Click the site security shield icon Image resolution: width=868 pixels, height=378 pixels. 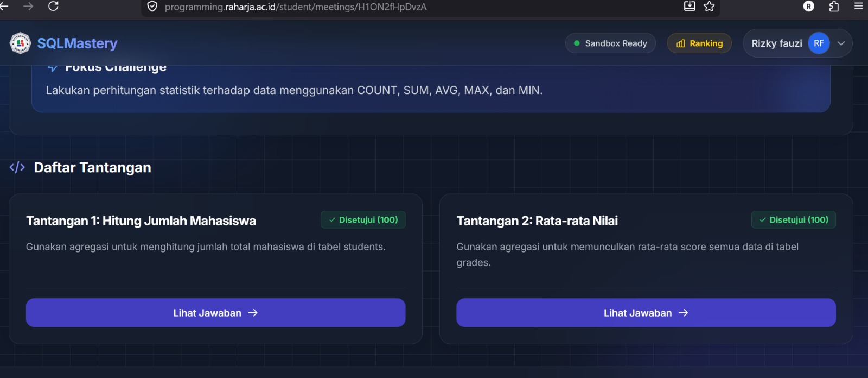click(152, 7)
